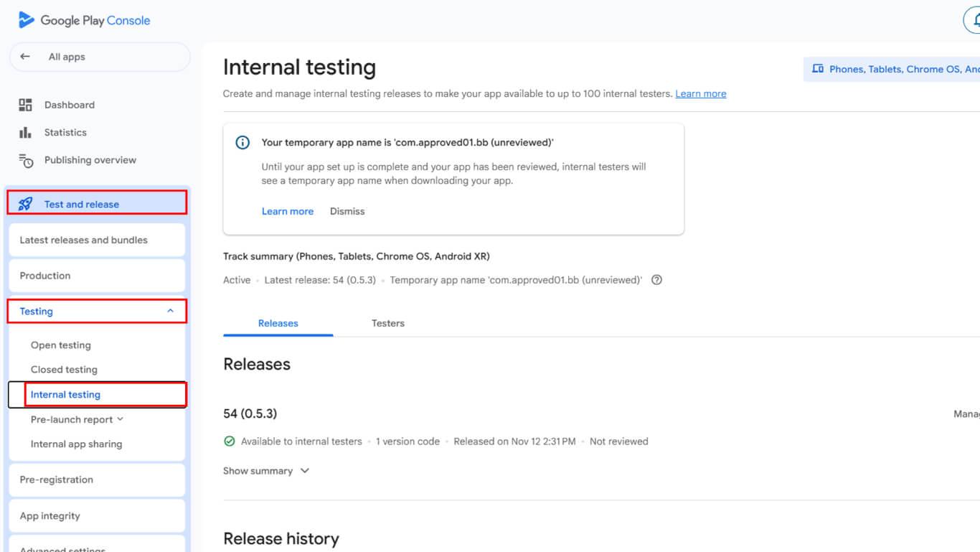
Task: Click the Test and release rocket icon
Action: click(x=26, y=204)
